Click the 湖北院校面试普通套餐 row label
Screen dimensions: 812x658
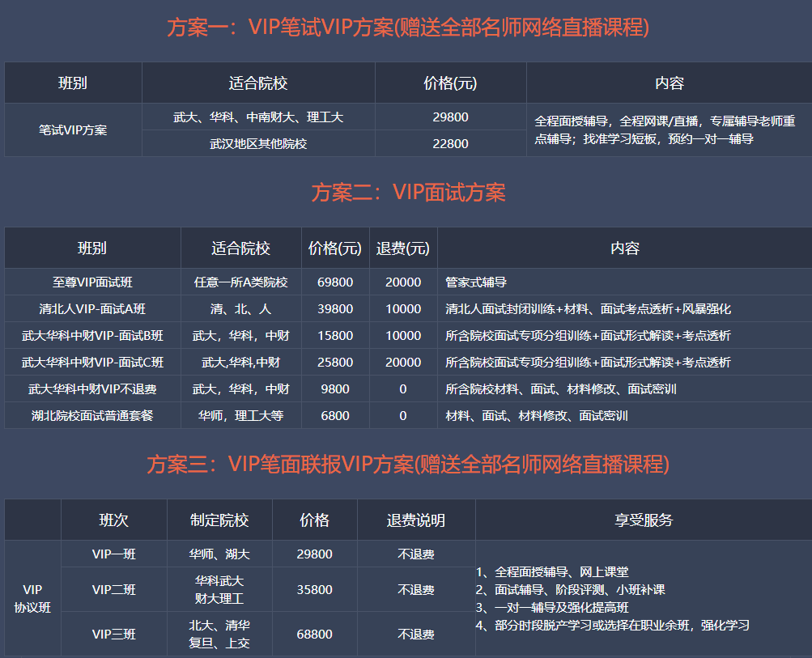pos(92,416)
